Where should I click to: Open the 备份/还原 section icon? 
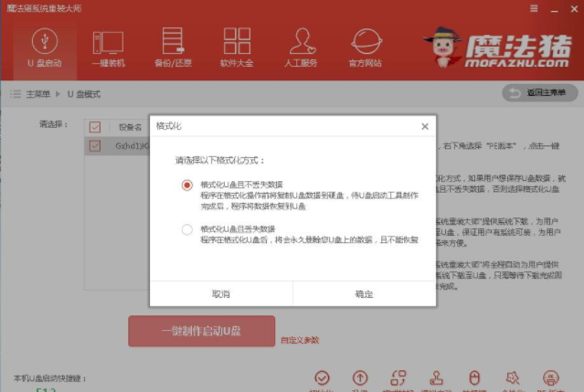[173, 41]
